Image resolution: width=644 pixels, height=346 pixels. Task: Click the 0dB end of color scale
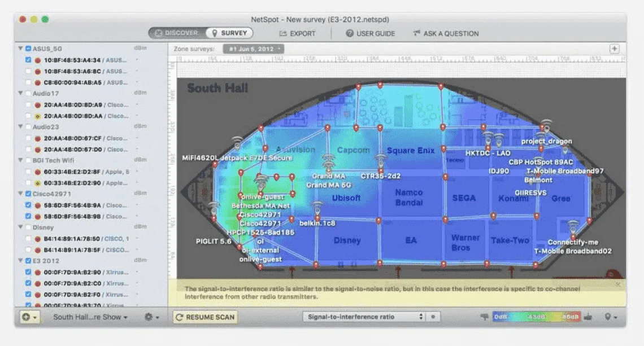[x=501, y=317]
